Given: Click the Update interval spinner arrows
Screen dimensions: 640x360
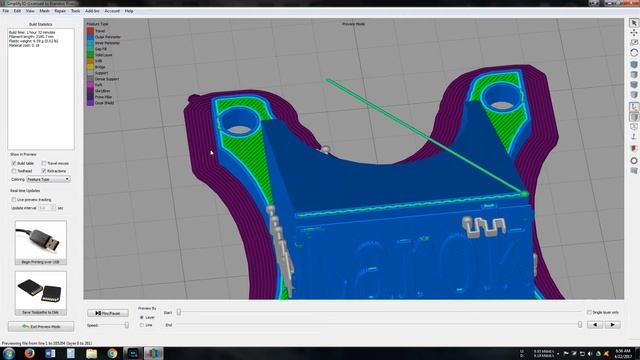Looking at the screenshot, I should pos(53,208).
